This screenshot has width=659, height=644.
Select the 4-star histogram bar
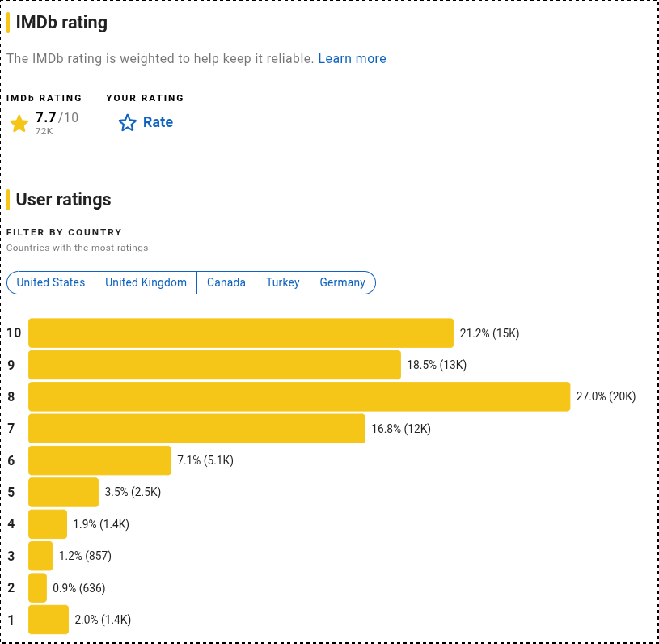pos(48,524)
